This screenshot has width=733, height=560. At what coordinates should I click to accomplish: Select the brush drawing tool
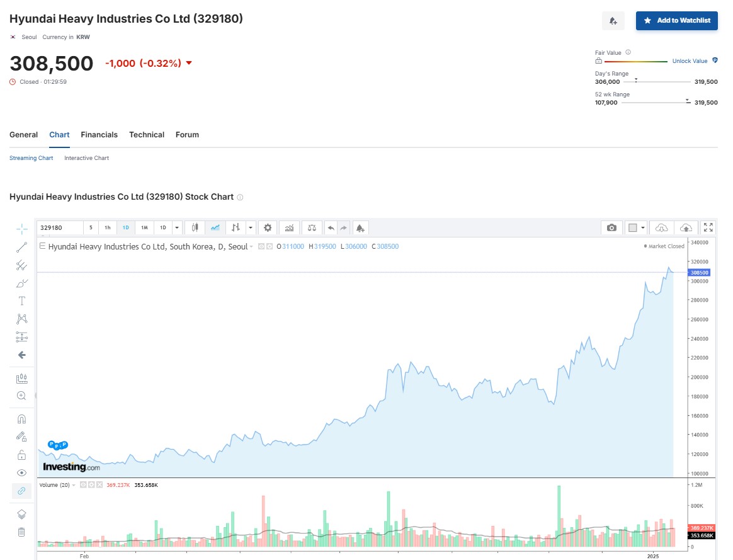21,283
